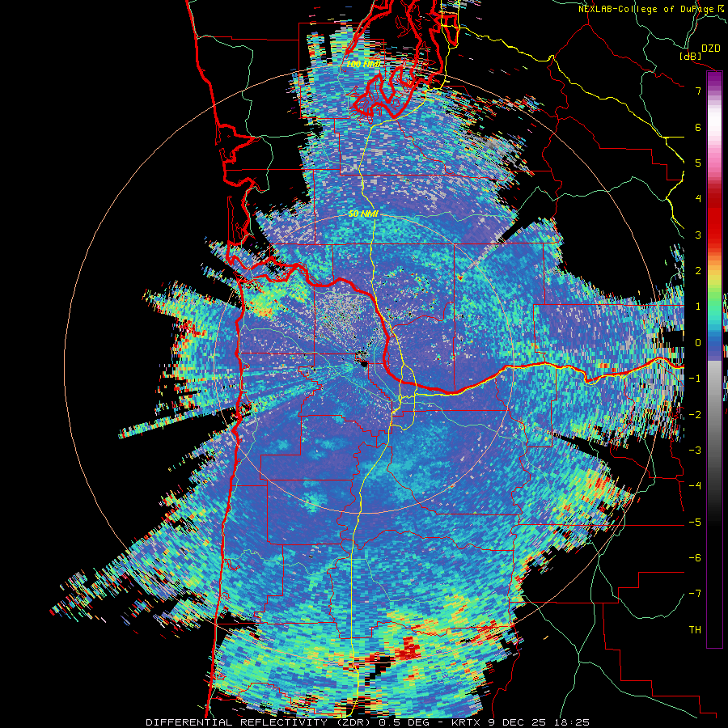Select the 1 tick on color scale

[x=698, y=307]
